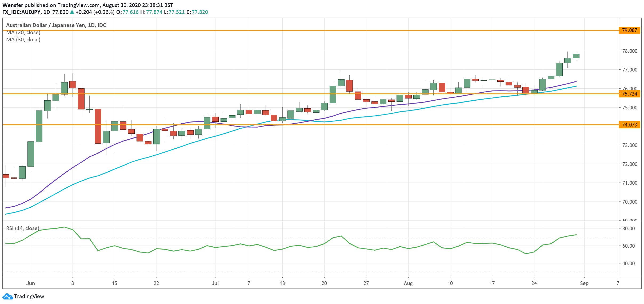The height and width of the screenshot is (304, 644).
Task: Click the 78.000 level on the price scale
Action: point(629,51)
